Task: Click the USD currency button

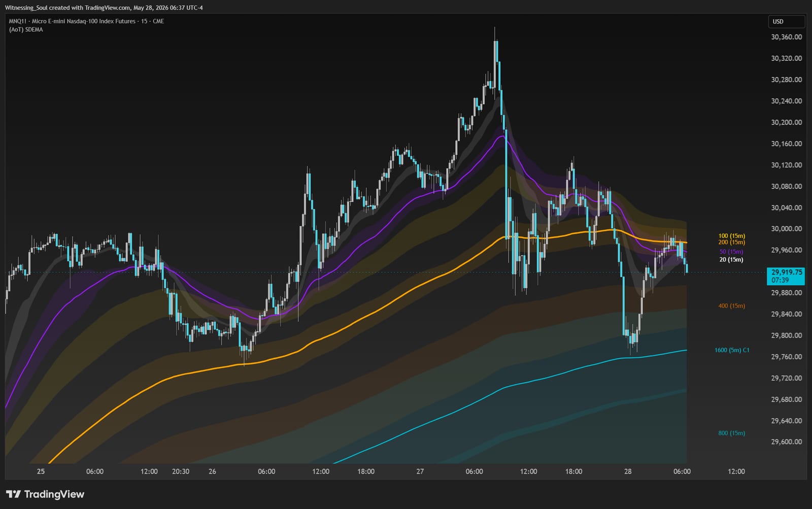Action: click(x=786, y=21)
